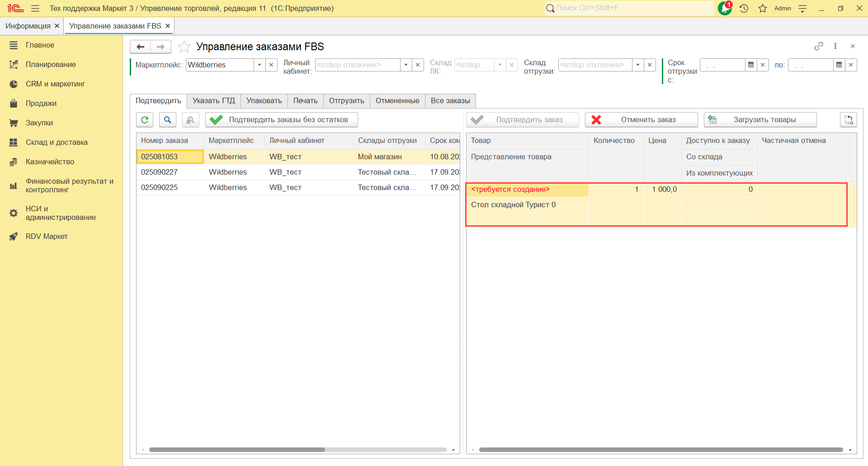Click the swap panels icon at right
The width and height of the screenshot is (868, 466).
click(x=848, y=120)
